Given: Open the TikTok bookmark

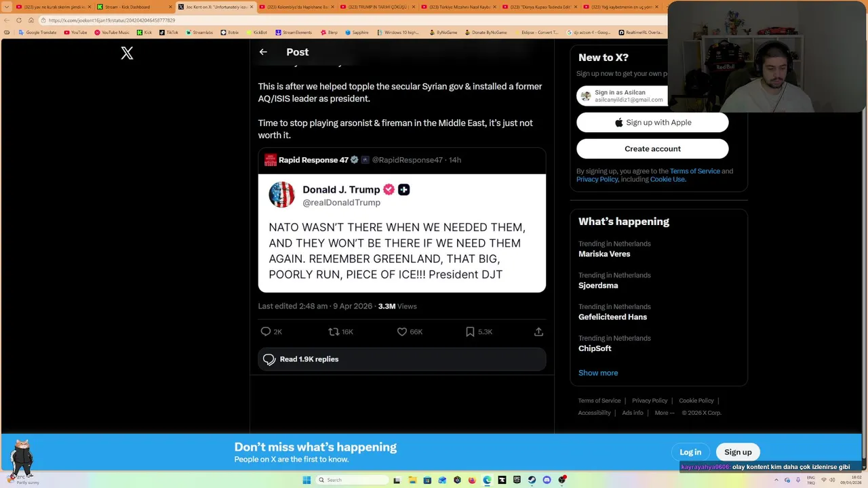Looking at the screenshot, I should pos(169,33).
